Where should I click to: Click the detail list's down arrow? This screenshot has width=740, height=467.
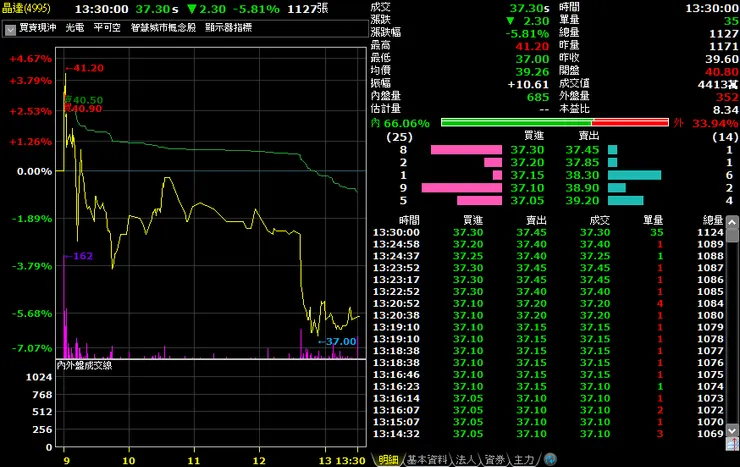(x=732, y=430)
